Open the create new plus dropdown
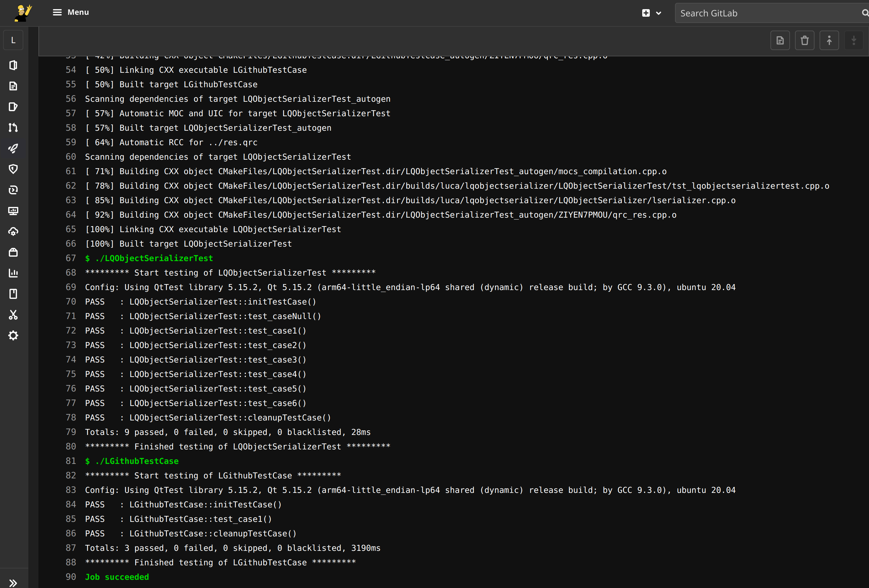The width and height of the screenshot is (869, 588). (x=651, y=13)
